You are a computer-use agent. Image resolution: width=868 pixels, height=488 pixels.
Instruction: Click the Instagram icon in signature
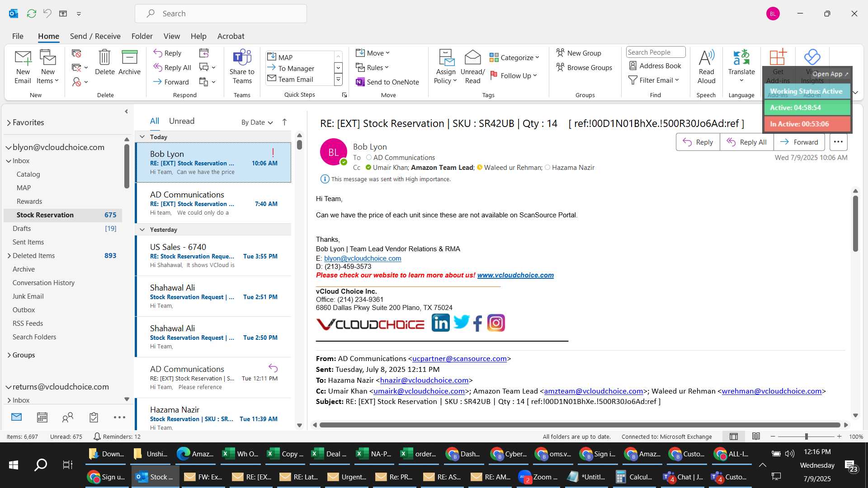[496, 323]
